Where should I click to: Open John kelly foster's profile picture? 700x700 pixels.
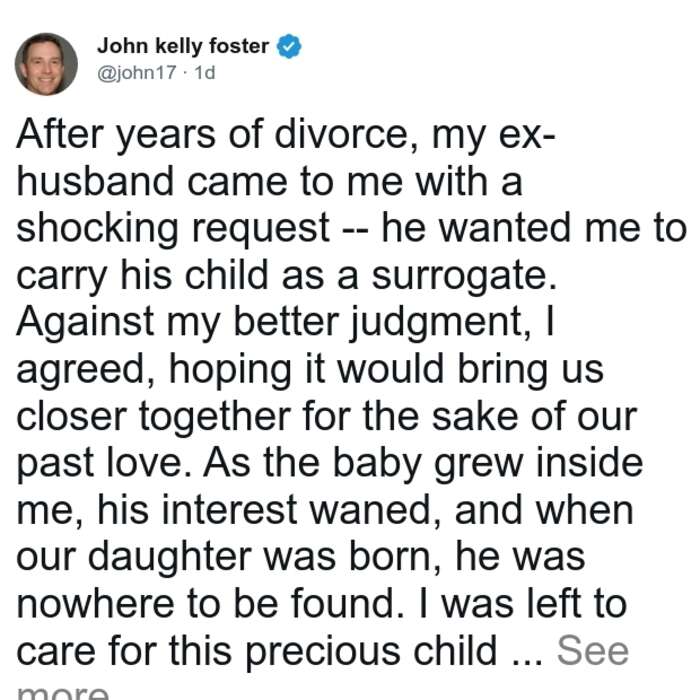click(46, 64)
